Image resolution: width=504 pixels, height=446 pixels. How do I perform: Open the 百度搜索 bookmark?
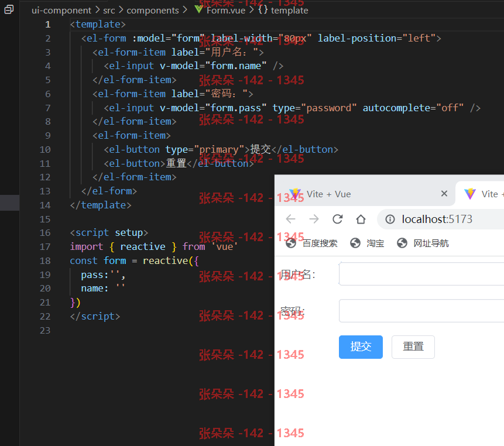312,243
